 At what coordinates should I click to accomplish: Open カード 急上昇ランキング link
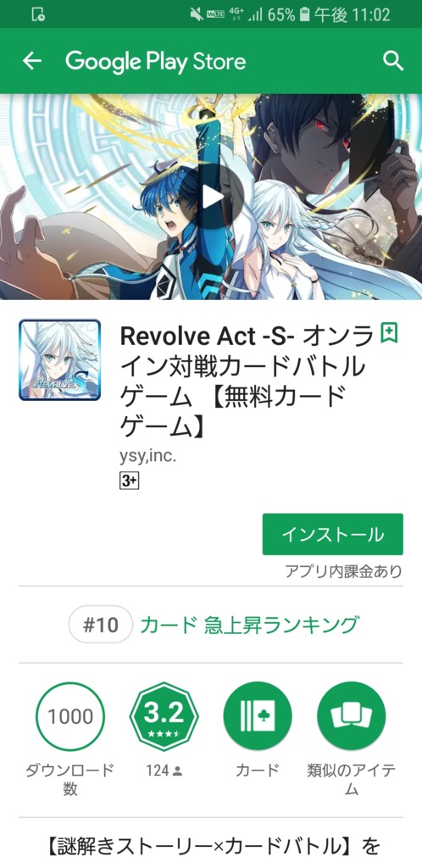[x=248, y=625]
